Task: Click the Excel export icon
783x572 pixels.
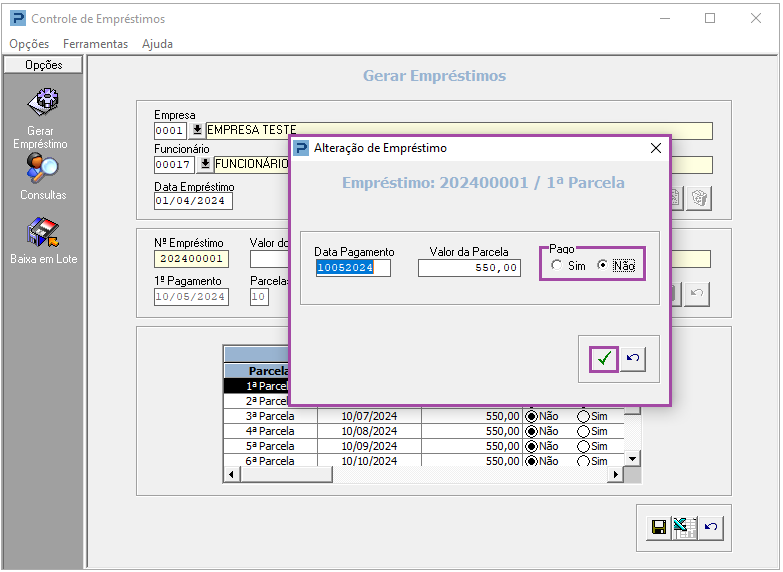Action: tap(685, 528)
